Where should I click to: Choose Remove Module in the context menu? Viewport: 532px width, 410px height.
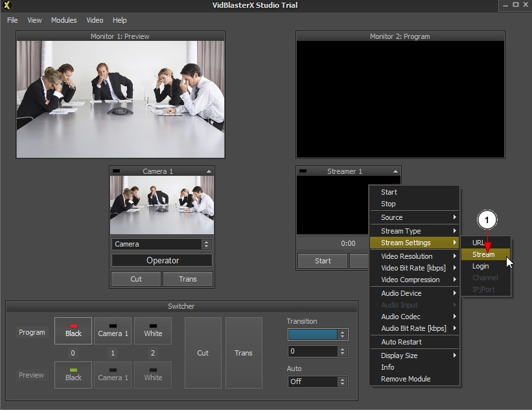tap(414, 379)
